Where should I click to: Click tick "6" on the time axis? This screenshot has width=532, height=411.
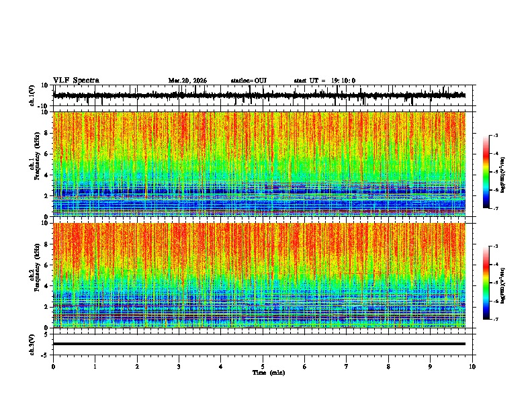pos(305,366)
